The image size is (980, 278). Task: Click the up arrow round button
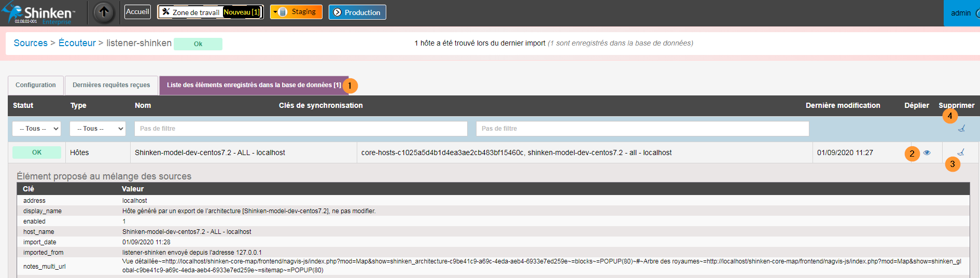point(104,12)
